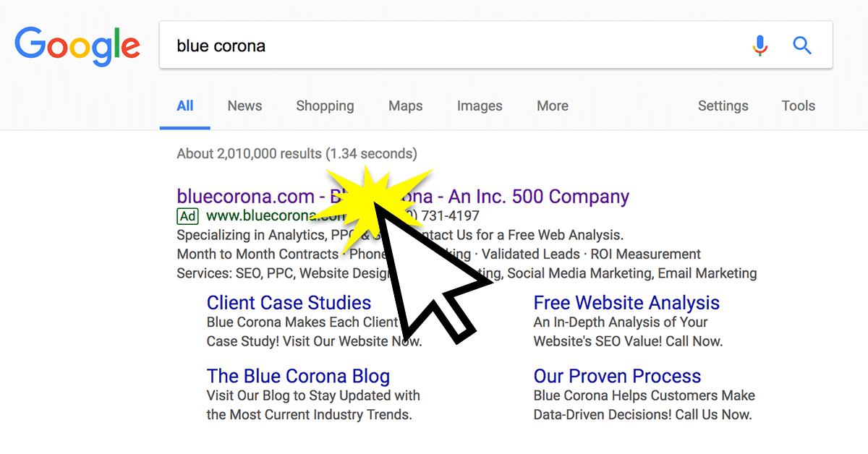The width and height of the screenshot is (868, 454).
Task: Expand the More menu
Action: point(553,106)
